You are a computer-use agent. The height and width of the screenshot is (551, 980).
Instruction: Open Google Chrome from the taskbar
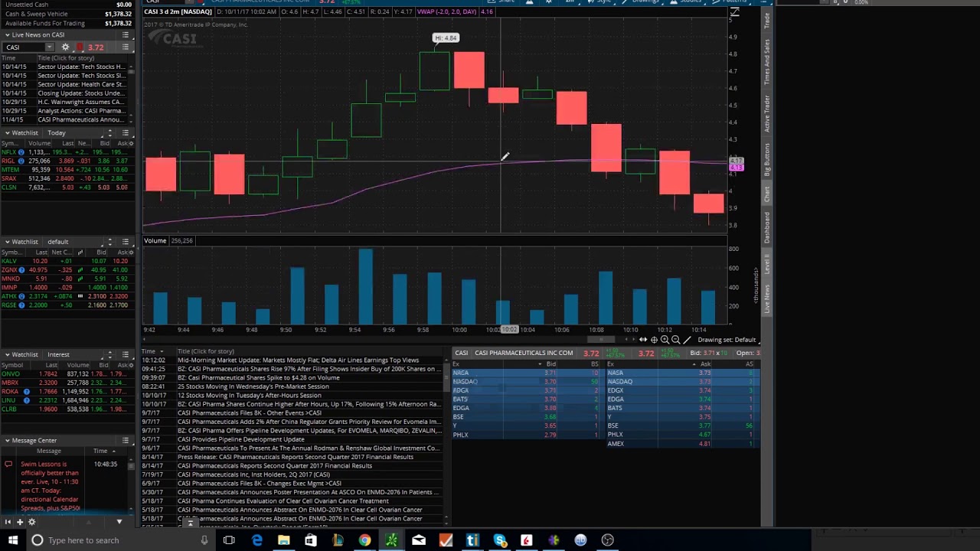pos(364,540)
